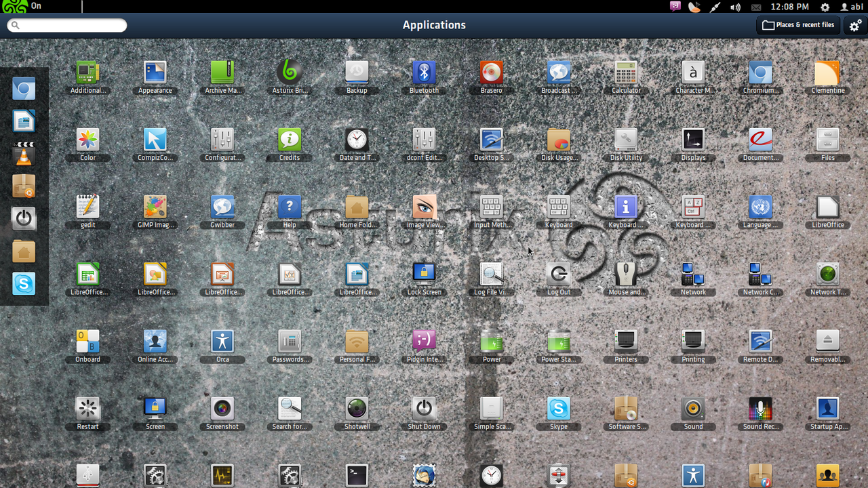Open Simple Scan application
This screenshot has height=488, width=868.
click(492, 408)
